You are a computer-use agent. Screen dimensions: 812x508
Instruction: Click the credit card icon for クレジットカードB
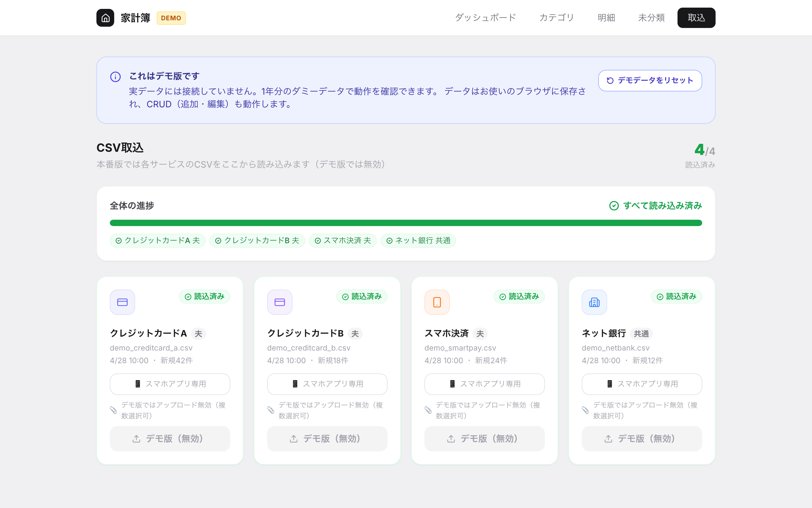(280, 302)
